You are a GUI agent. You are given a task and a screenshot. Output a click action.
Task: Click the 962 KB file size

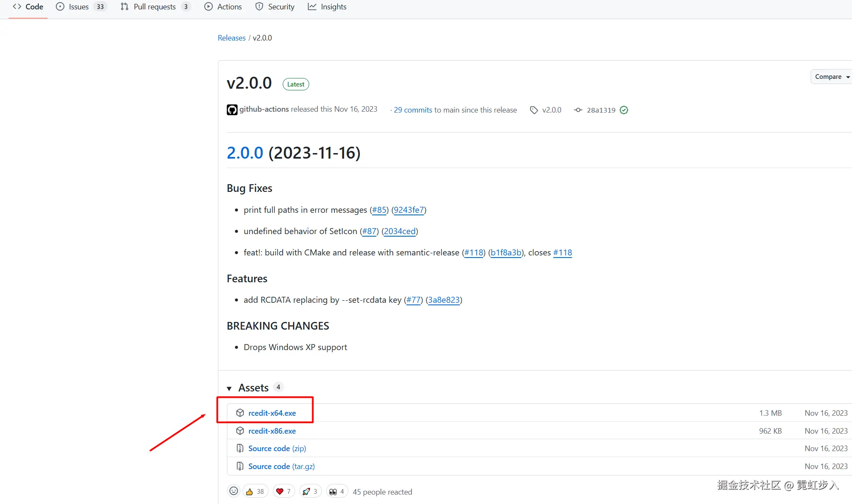click(x=771, y=431)
